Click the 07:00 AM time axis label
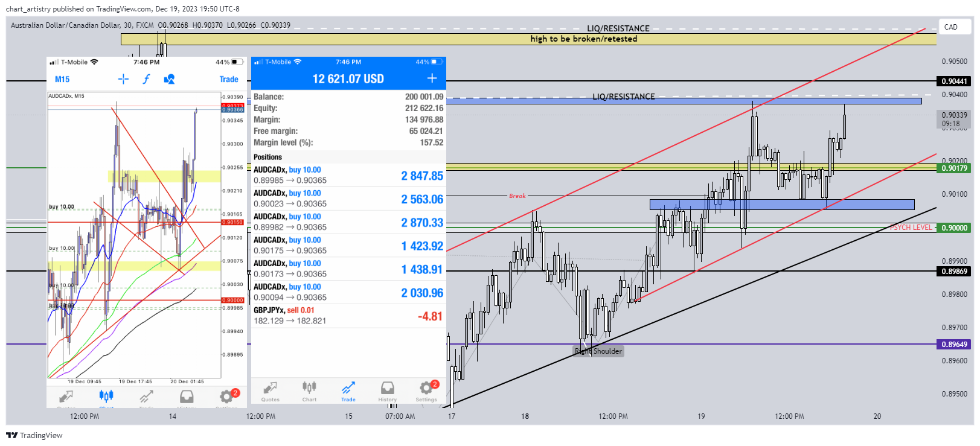 coord(400,416)
